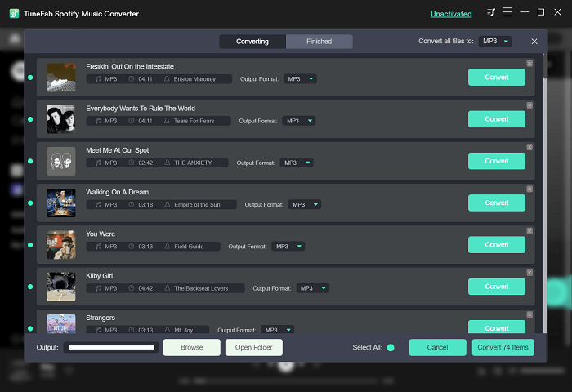
Task: Open the playlist queue icon in title bar
Action: point(491,12)
